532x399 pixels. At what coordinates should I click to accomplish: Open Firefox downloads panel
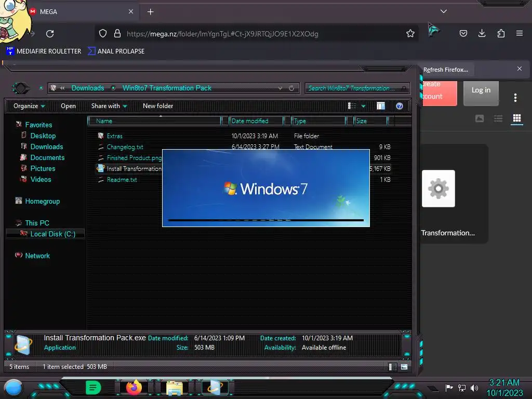pyautogui.click(x=482, y=33)
